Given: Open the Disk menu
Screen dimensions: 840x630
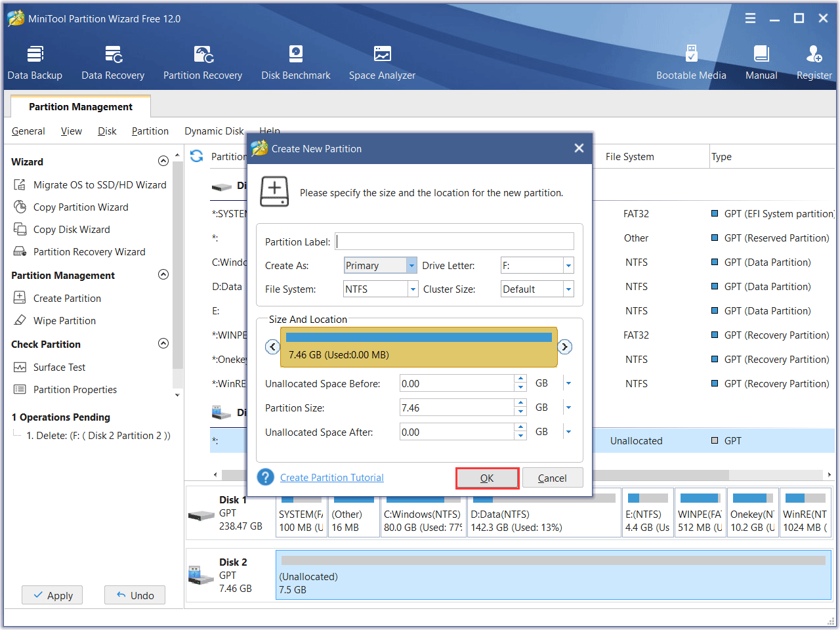Looking at the screenshot, I should click(x=107, y=131).
